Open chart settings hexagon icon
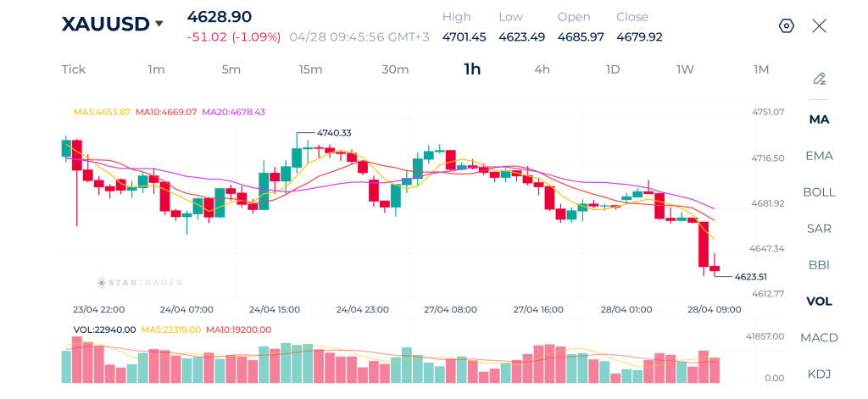 pyautogui.click(x=786, y=25)
